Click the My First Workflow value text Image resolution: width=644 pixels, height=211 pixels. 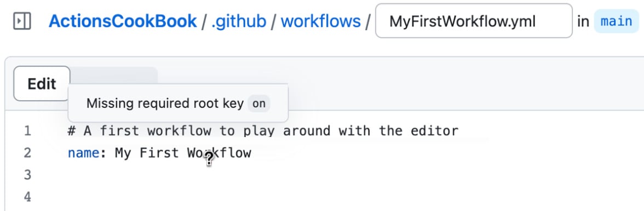click(x=183, y=153)
